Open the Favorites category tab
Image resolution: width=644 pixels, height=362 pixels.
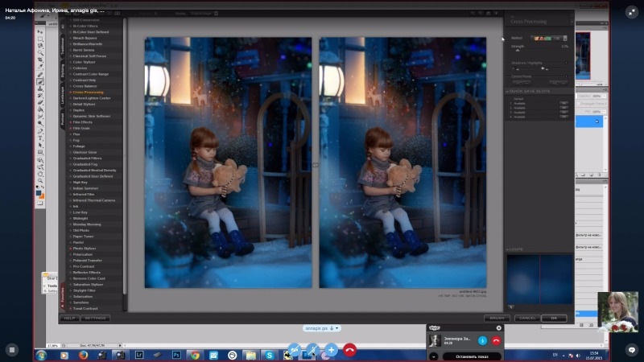click(63, 297)
